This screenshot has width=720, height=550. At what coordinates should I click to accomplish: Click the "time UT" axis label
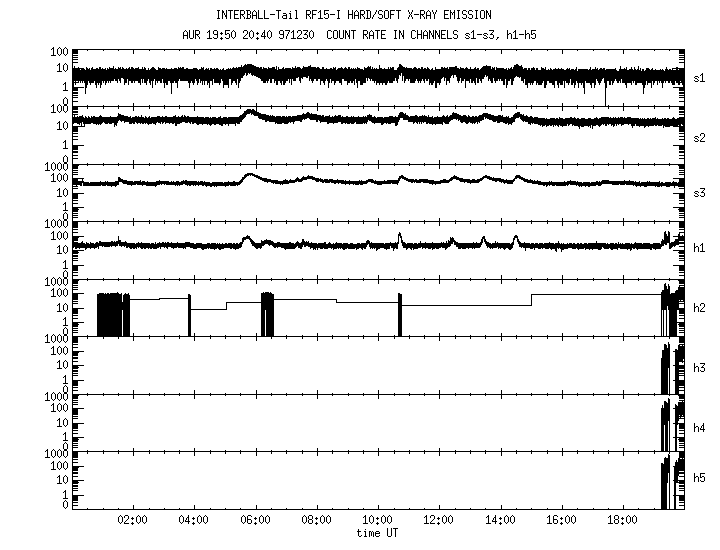pyautogui.click(x=378, y=534)
